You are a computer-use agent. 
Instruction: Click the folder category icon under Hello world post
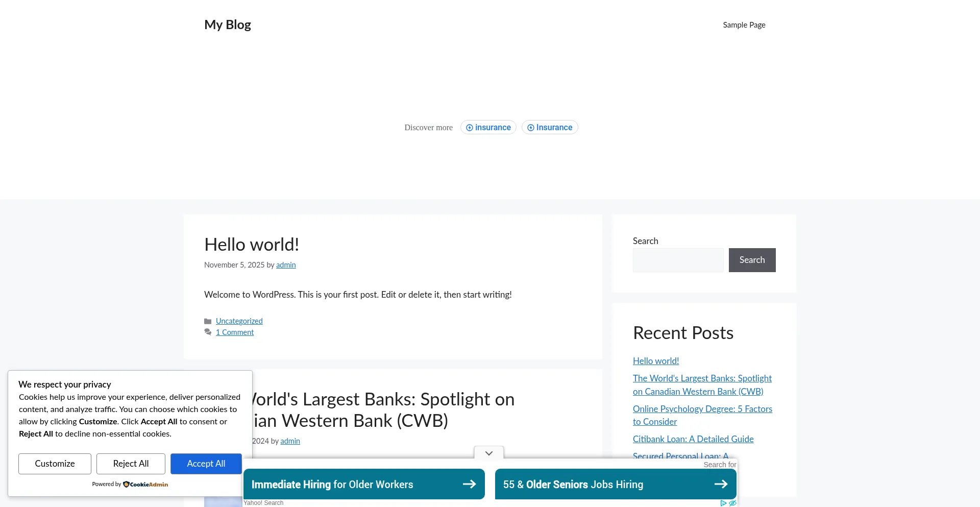pyautogui.click(x=208, y=321)
